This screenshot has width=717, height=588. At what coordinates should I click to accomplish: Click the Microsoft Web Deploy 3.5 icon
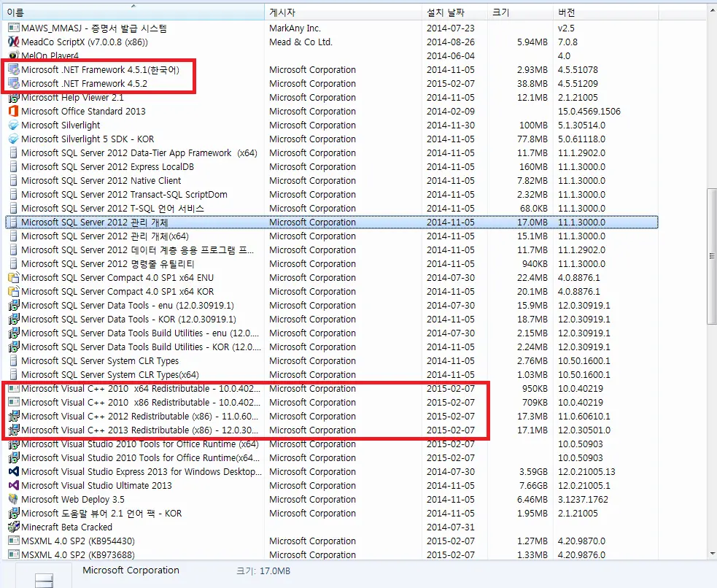tap(14, 499)
